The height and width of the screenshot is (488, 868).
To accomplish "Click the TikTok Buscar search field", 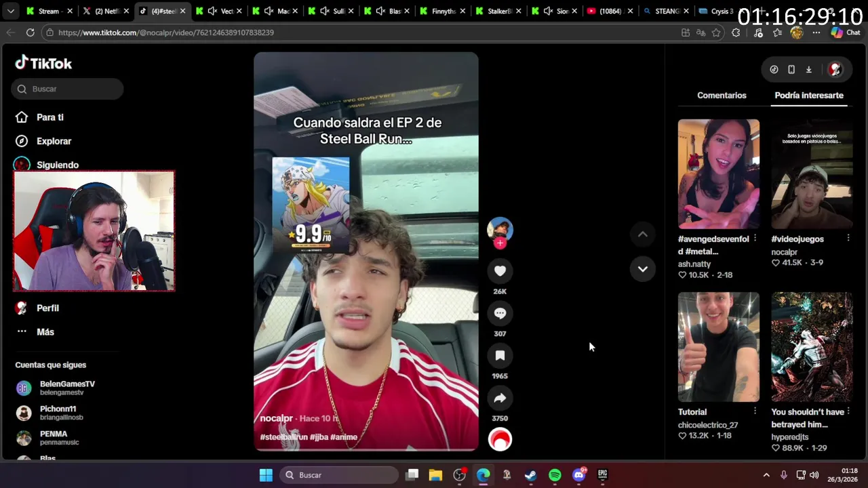I will (67, 89).
